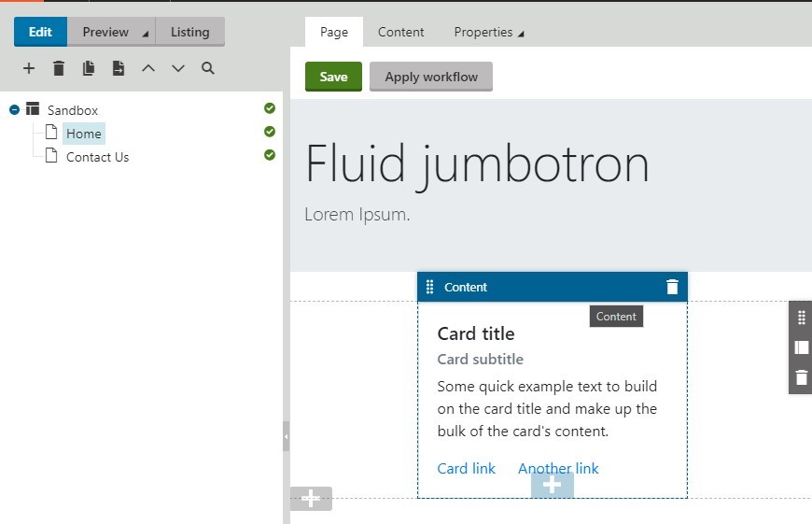This screenshot has height=524, width=812.
Task: Click the Lorem Ipsum. jumbotron text
Action: coord(357,215)
